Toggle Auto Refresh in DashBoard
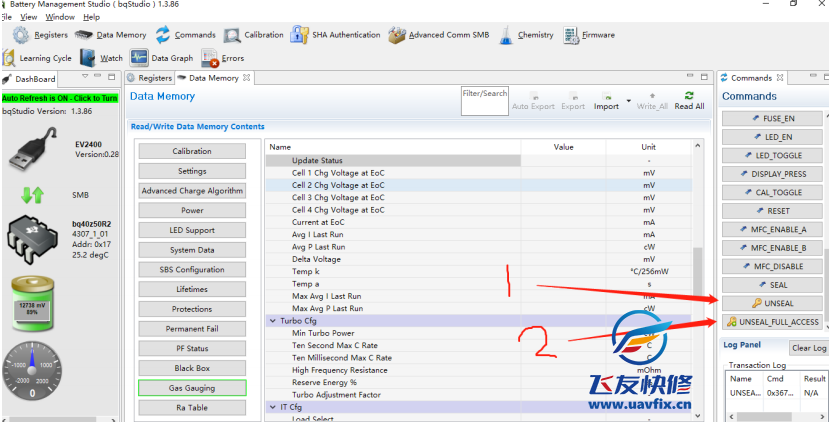The width and height of the screenshot is (829, 422). (x=60, y=98)
